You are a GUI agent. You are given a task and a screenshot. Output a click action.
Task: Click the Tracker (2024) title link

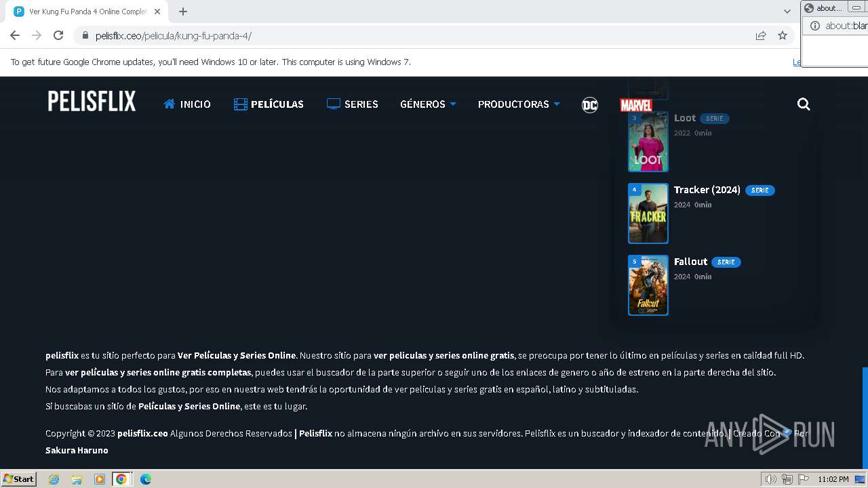707,190
